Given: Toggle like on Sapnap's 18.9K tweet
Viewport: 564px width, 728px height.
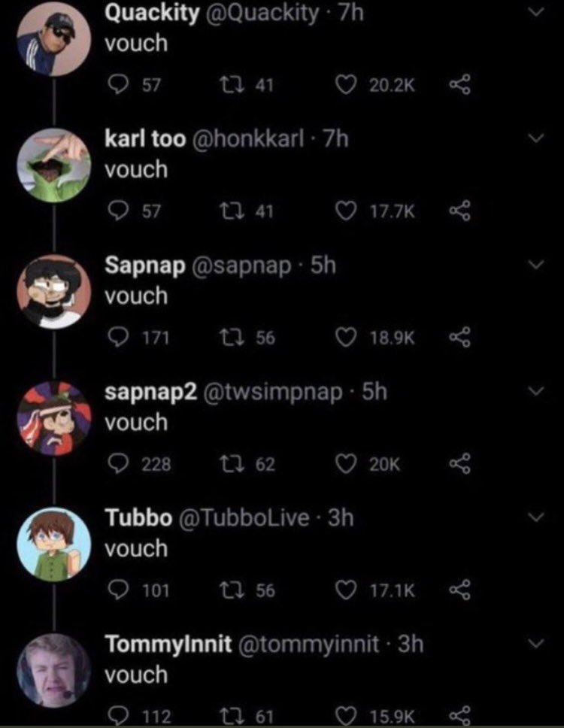Looking at the screenshot, I should coord(346,338).
